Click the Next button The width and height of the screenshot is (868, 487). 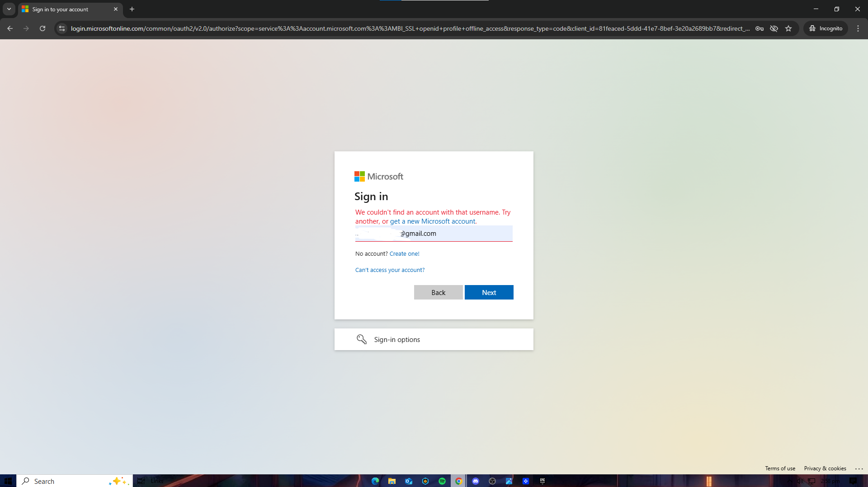489,292
